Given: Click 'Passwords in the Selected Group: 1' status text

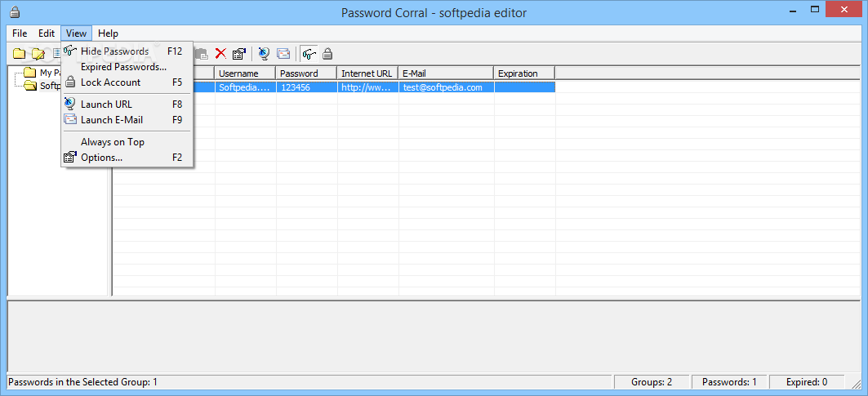Looking at the screenshot, I should coord(83,381).
